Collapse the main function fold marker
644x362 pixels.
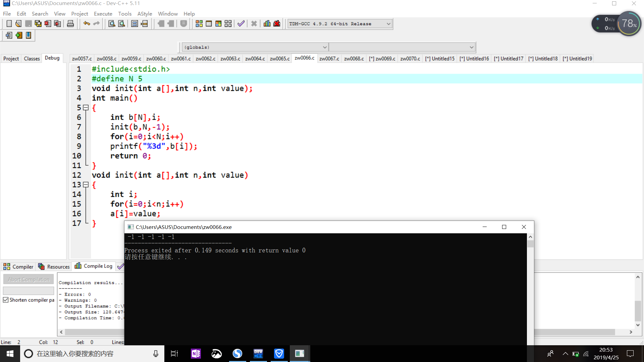[x=86, y=108]
